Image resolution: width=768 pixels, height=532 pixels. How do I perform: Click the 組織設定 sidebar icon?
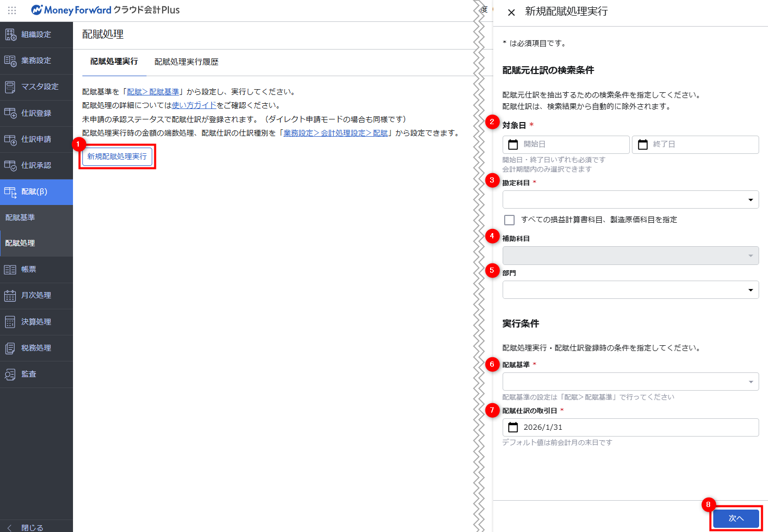tap(10, 34)
